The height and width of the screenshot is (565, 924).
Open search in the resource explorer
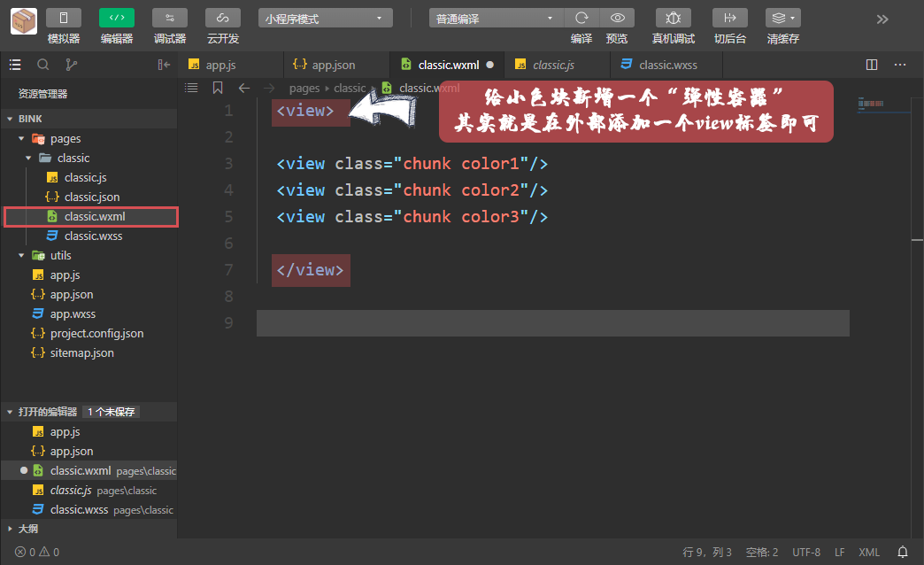pos(42,64)
